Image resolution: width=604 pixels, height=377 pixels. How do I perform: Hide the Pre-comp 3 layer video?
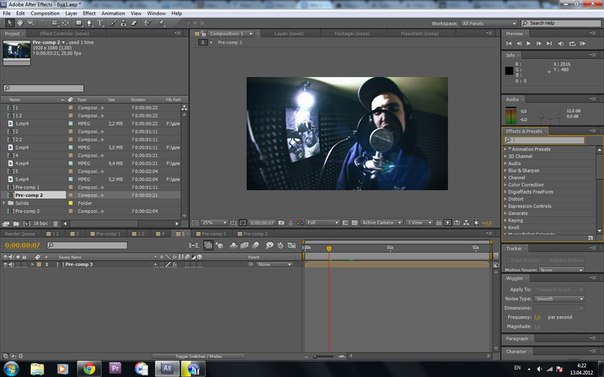pos(5,265)
